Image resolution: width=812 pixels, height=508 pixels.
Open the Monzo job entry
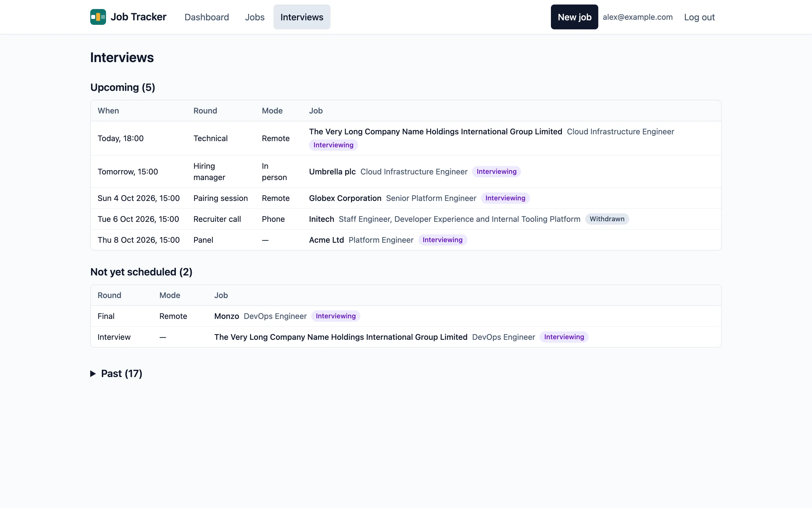coord(226,316)
